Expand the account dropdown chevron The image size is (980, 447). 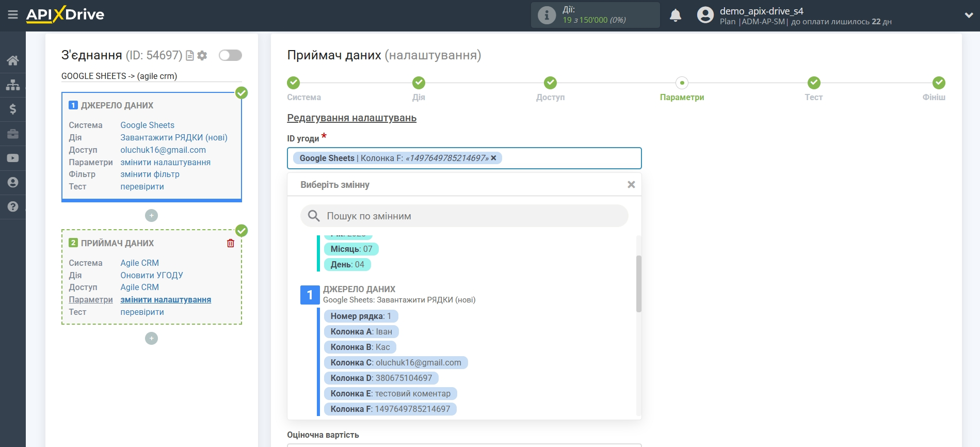pyautogui.click(x=969, y=15)
